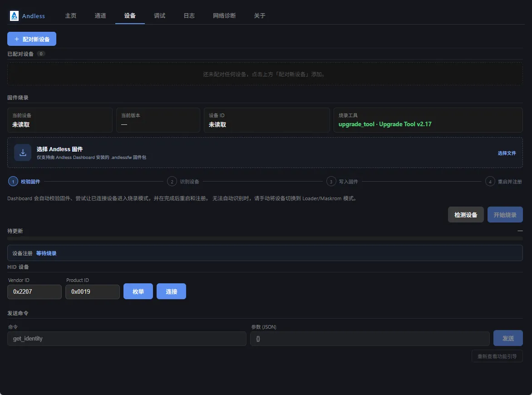Click the 选择文件 link

click(x=507, y=153)
